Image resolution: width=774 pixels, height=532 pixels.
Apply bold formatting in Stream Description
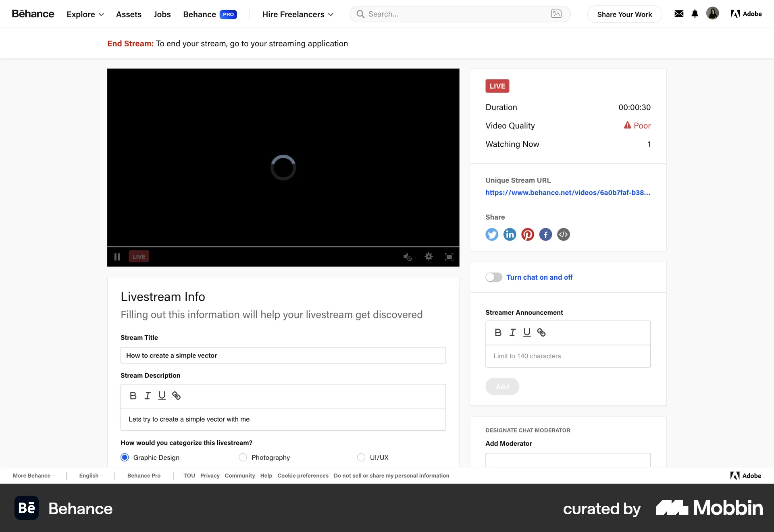[x=133, y=395]
